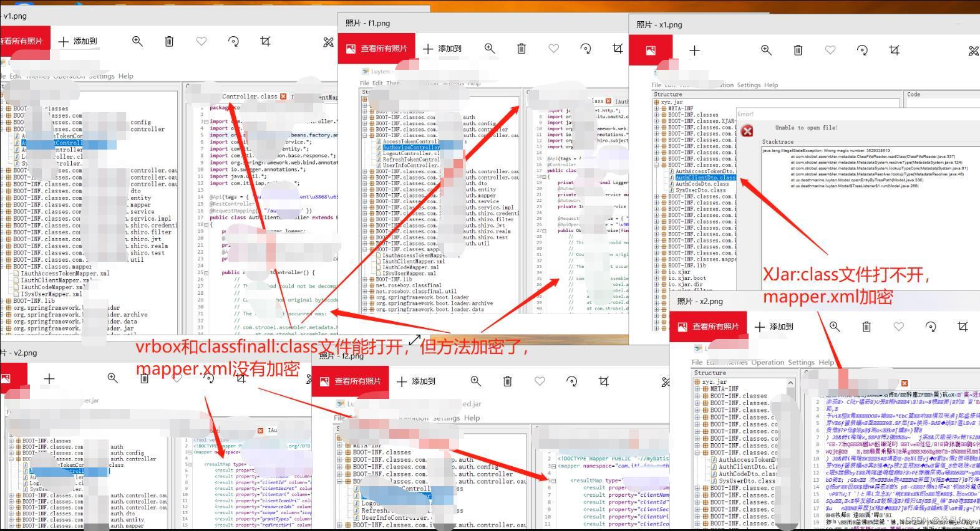Click the plus icon in v2.png window

coord(49,378)
